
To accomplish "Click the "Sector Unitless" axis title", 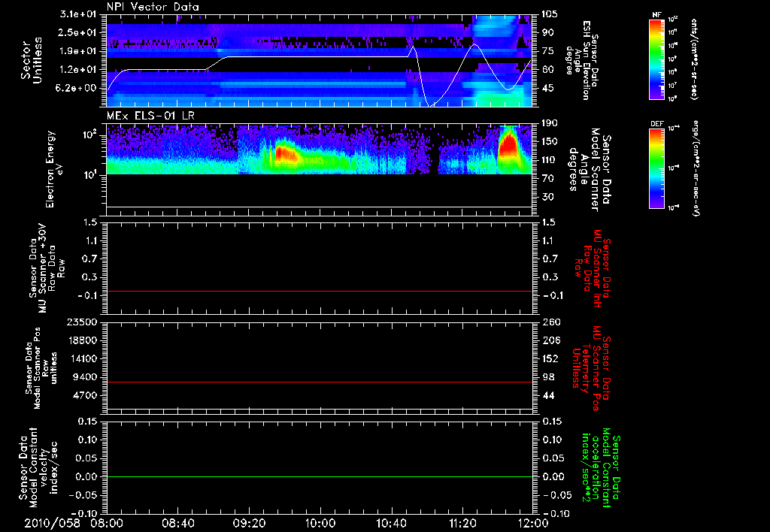I will tap(32, 60).
